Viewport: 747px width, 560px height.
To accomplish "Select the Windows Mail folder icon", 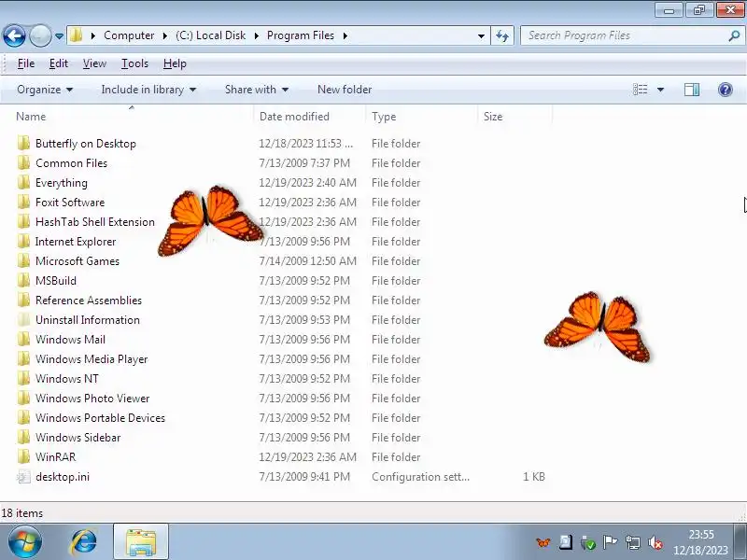I will click(23, 339).
